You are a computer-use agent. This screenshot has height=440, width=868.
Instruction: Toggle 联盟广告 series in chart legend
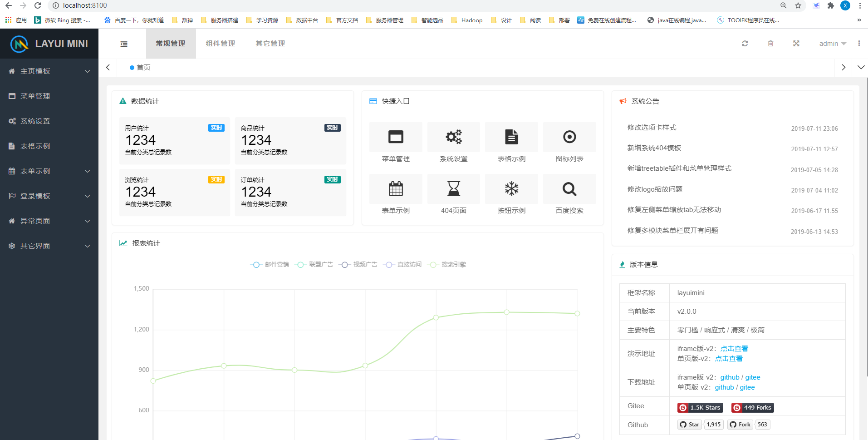pyautogui.click(x=314, y=265)
